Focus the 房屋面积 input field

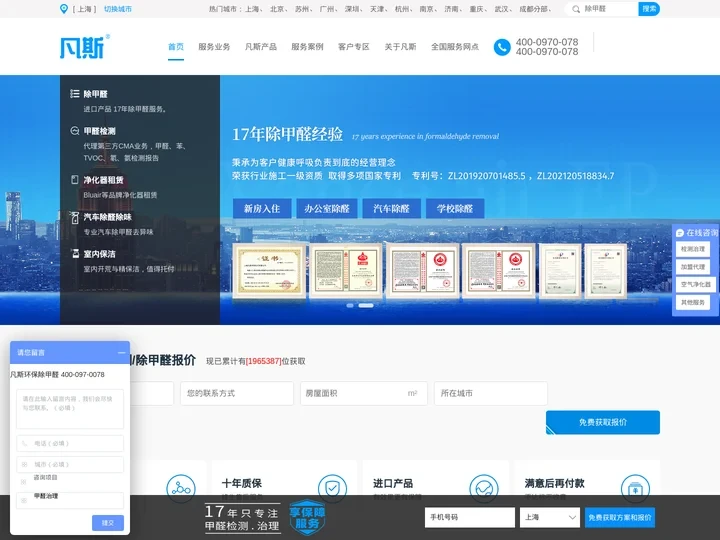point(364,393)
